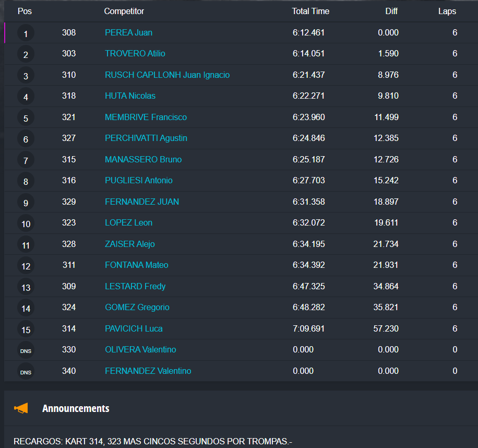The image size is (478, 448).
Task: Open TROVERO Atilio's profile link
Action: click(135, 53)
